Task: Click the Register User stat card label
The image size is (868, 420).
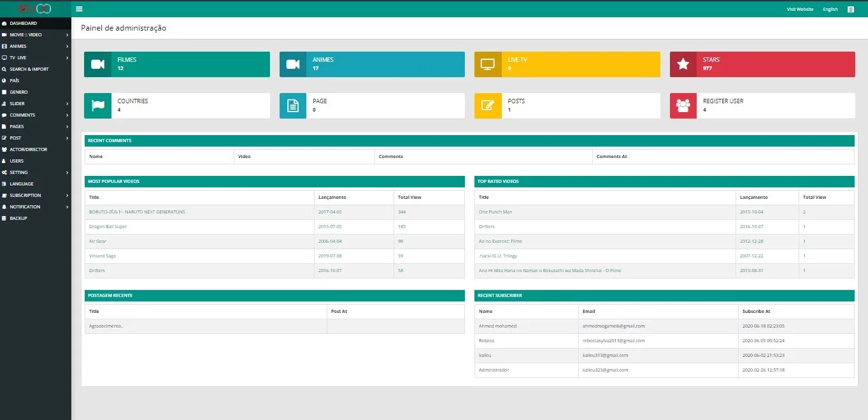Action: pos(723,101)
